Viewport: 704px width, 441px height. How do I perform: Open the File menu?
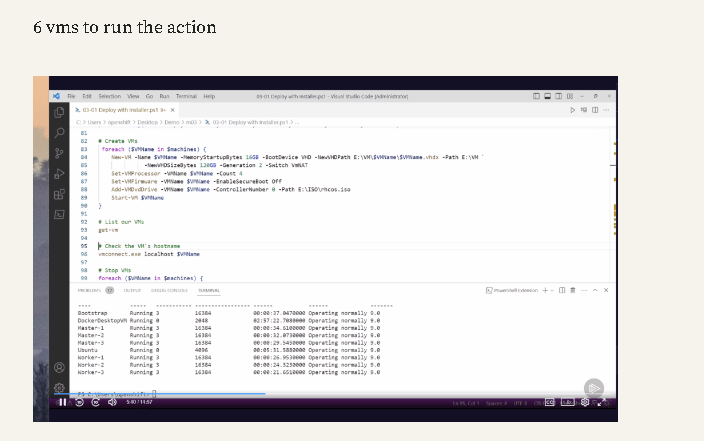(x=71, y=96)
